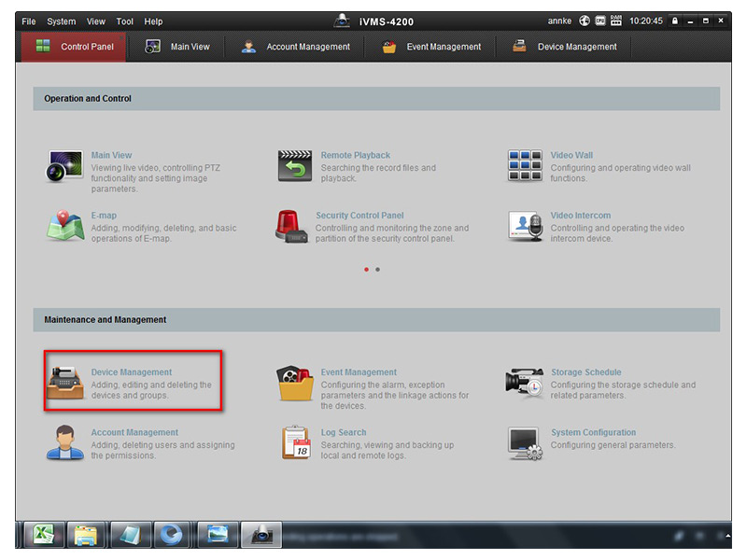Open the File menu
This screenshot has height=560, width=747.
pyautogui.click(x=29, y=21)
